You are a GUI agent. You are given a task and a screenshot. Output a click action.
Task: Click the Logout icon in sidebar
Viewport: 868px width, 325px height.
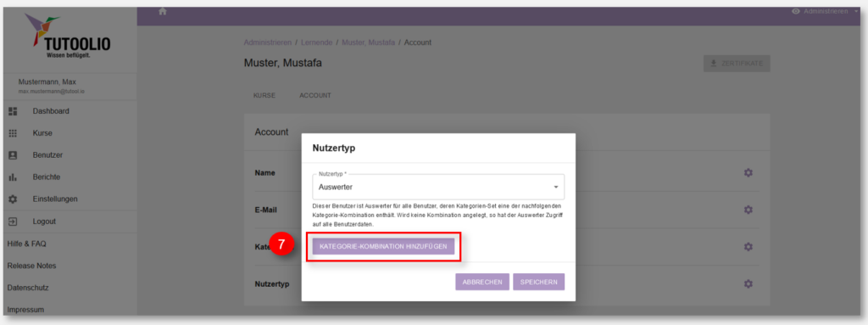click(x=14, y=221)
